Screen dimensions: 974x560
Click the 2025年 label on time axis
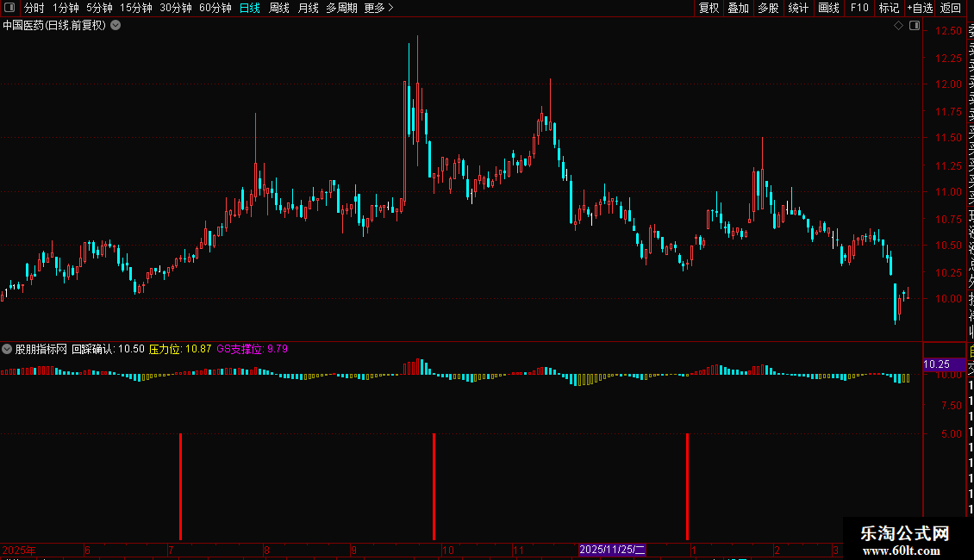19,550
